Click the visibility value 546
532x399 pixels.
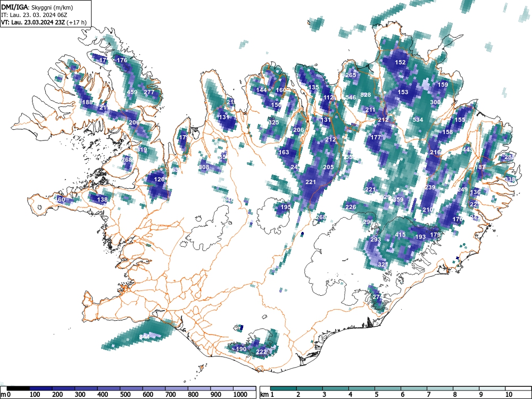point(351,97)
